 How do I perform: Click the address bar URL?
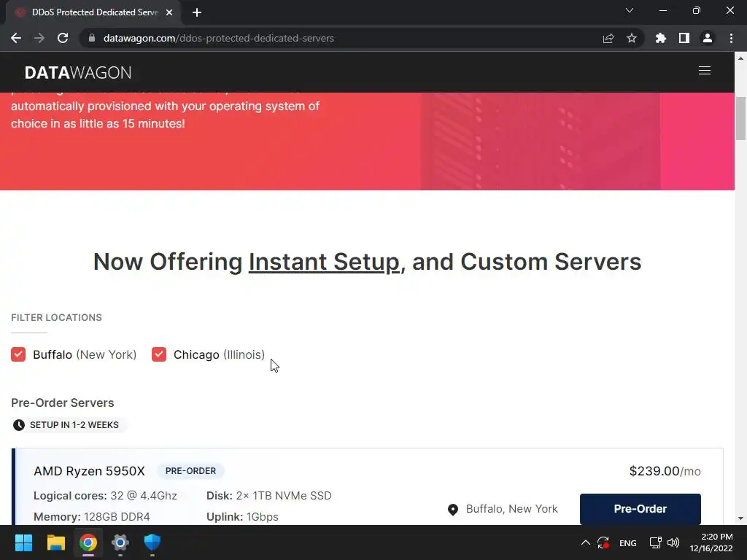218,38
